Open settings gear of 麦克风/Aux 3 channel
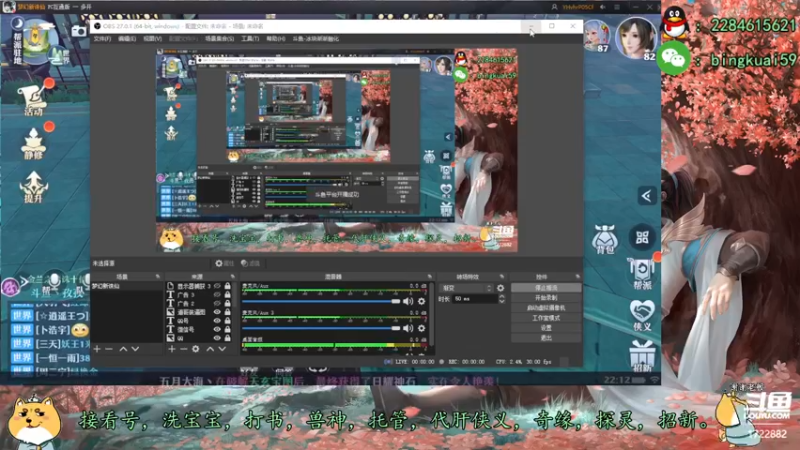Image resolution: width=800 pixels, height=450 pixels. click(421, 328)
